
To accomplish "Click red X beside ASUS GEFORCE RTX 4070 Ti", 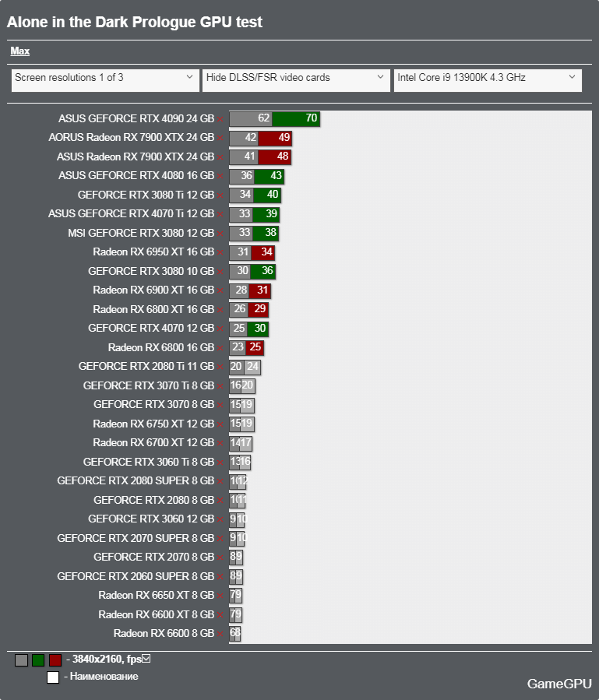I will point(220,214).
